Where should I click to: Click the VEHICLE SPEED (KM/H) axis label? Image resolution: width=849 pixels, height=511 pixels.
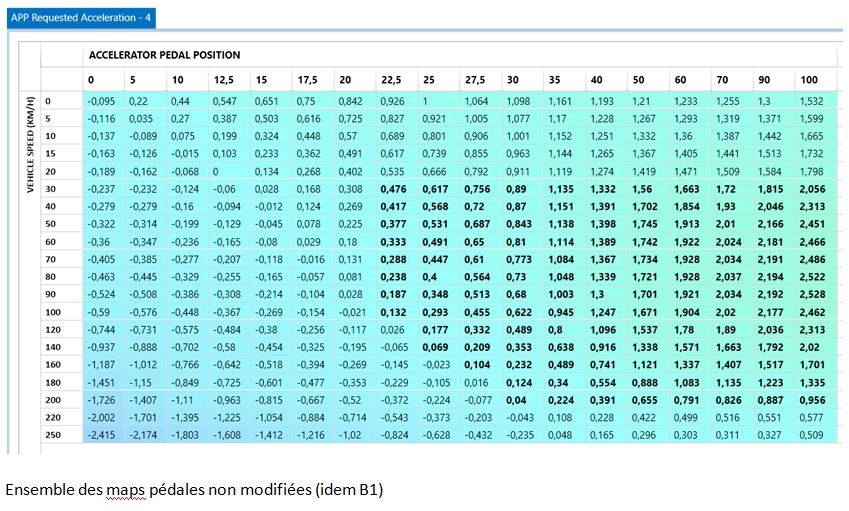30,145
